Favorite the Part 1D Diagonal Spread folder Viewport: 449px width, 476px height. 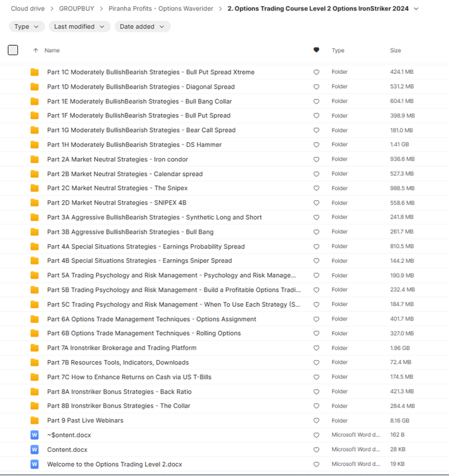[x=316, y=87]
